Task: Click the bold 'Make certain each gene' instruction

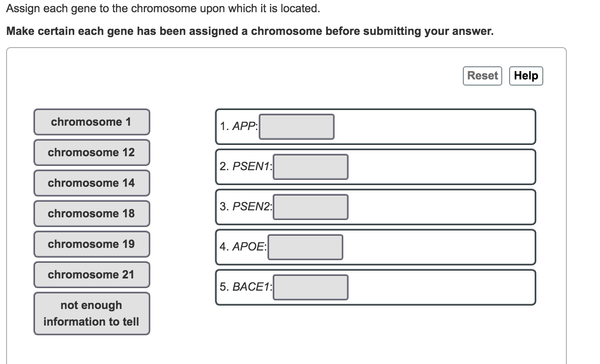Action: click(x=250, y=31)
